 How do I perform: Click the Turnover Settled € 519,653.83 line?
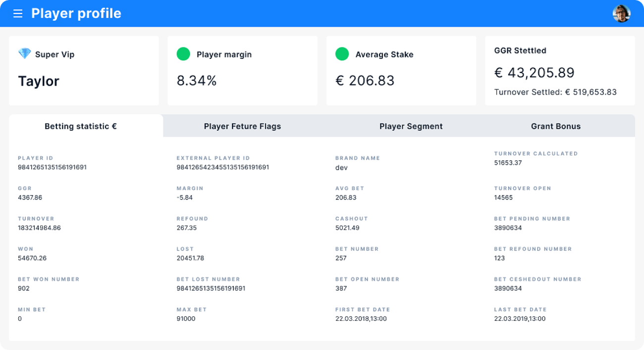click(x=555, y=92)
